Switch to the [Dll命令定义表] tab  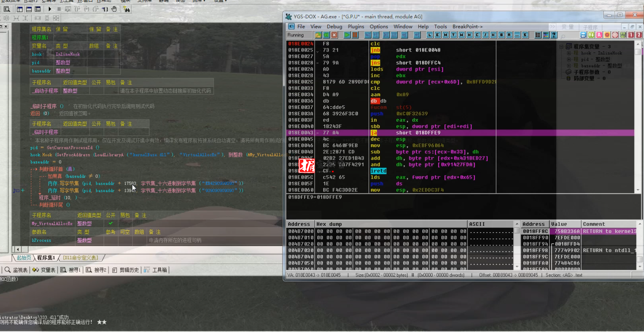click(x=80, y=258)
